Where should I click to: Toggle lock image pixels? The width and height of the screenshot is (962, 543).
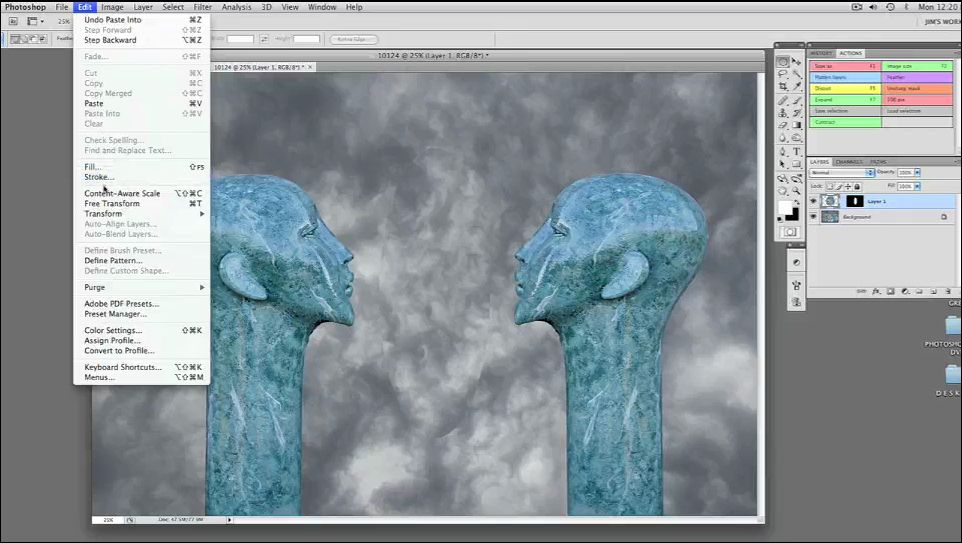839,186
